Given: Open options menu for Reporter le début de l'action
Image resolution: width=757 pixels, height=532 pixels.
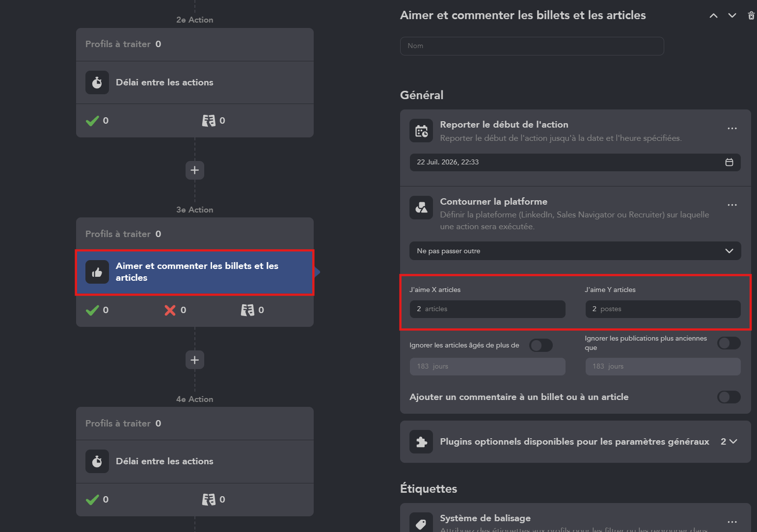Looking at the screenshot, I should click(x=732, y=129).
